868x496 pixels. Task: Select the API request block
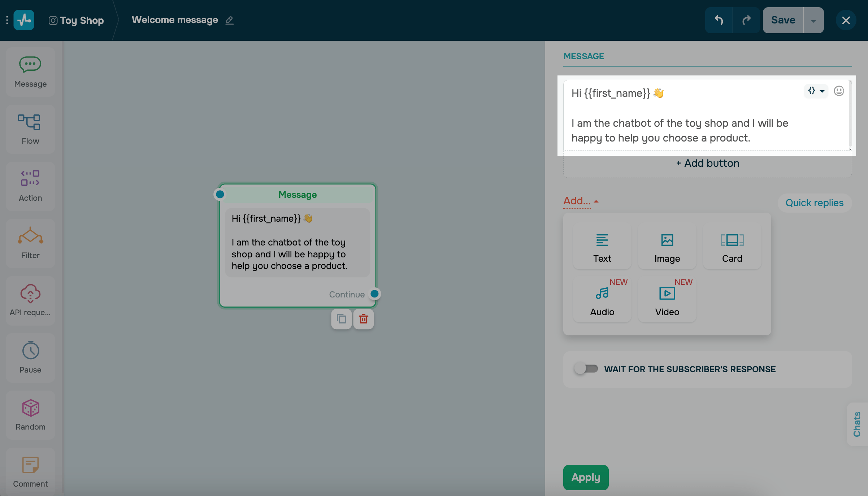pos(30,293)
